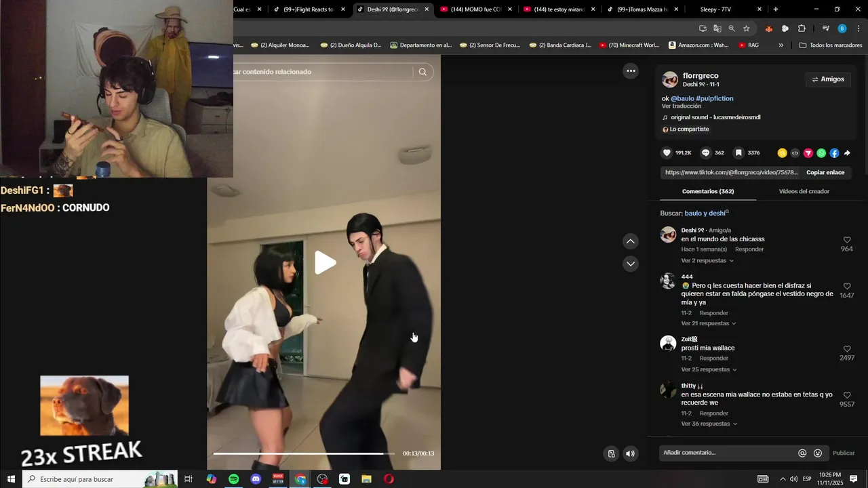The width and height of the screenshot is (868, 488).
Task: Toggle the auto-scroll icon beside volume
Action: [612, 453]
